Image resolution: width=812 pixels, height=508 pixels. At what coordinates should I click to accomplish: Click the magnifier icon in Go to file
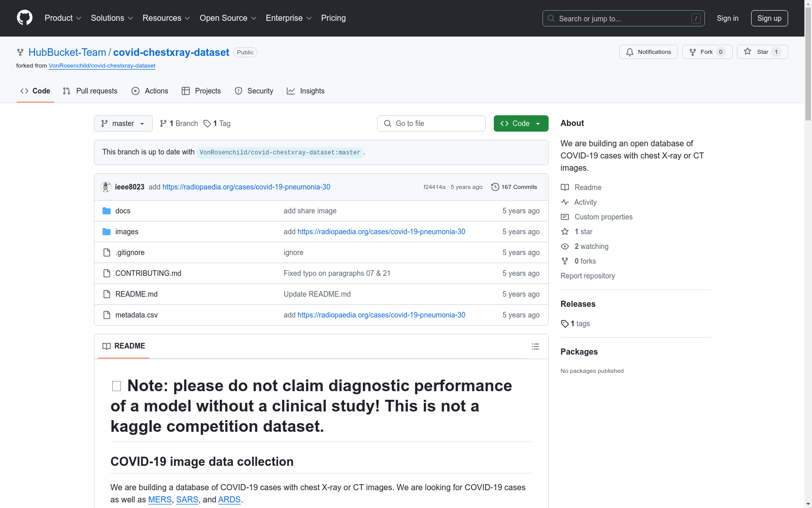point(388,123)
